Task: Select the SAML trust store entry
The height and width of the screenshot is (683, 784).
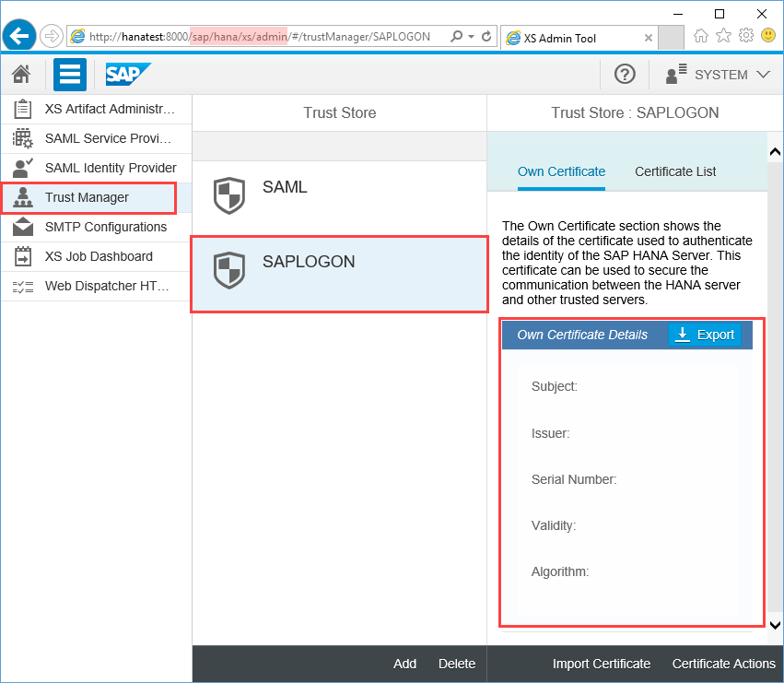Action: point(340,198)
